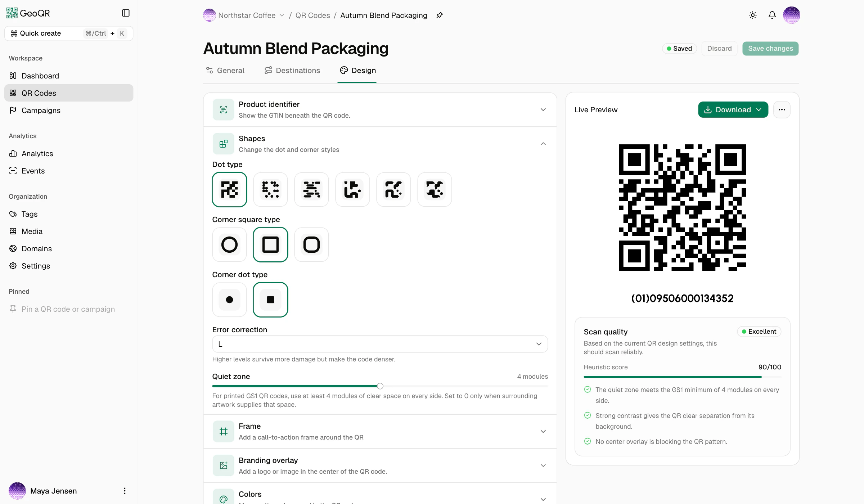Click the Branding overlay section icon
This screenshot has height=504, width=864.
pyautogui.click(x=223, y=465)
